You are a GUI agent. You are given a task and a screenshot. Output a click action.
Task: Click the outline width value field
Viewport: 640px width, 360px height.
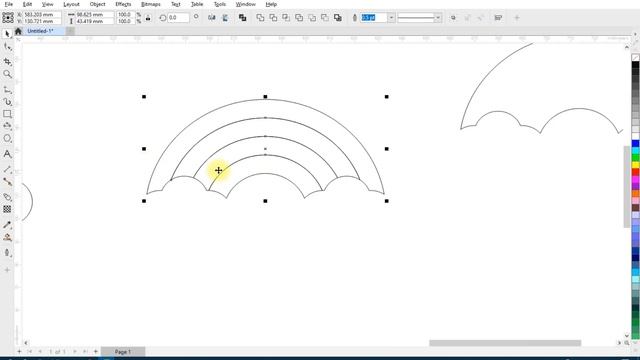[373, 18]
